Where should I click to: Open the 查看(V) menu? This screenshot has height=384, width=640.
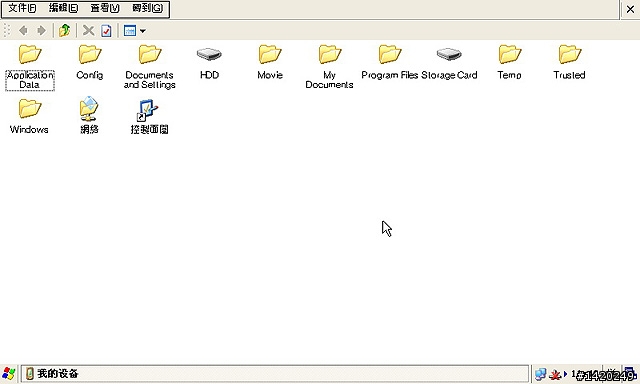coord(105,8)
